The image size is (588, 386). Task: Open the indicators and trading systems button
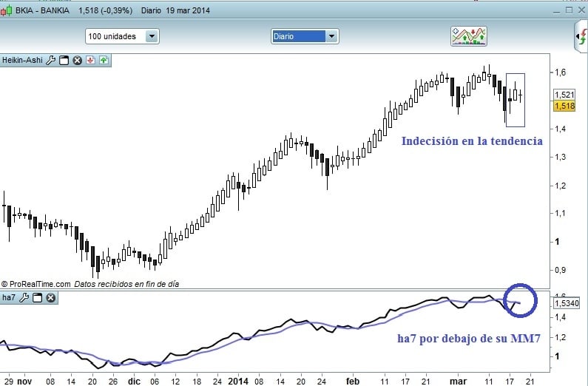click(x=469, y=36)
